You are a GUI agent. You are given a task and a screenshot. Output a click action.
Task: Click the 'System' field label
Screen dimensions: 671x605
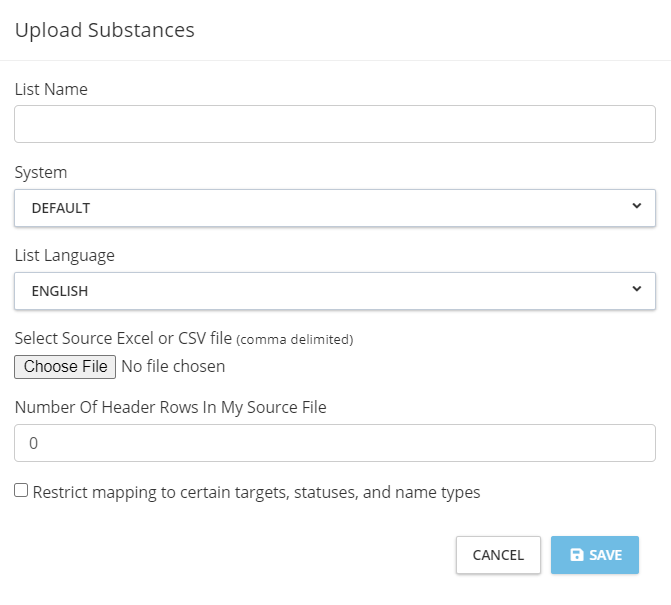41,172
